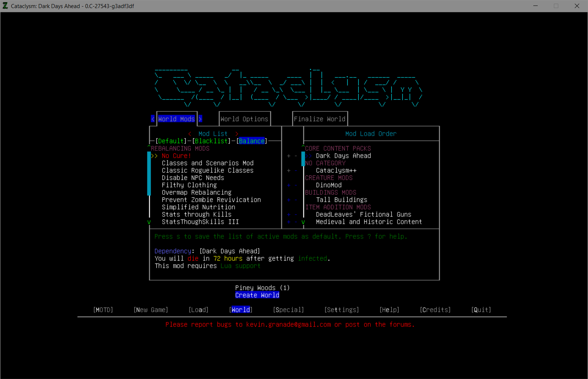The width and height of the screenshot is (588, 379).
Task: Click the Mod List scroll down arrow
Action: 149,222
